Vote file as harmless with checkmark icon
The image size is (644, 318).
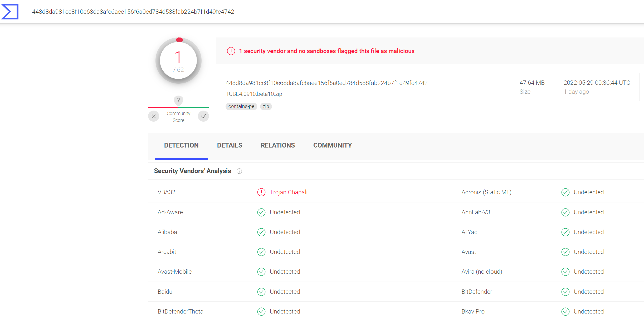(x=203, y=116)
